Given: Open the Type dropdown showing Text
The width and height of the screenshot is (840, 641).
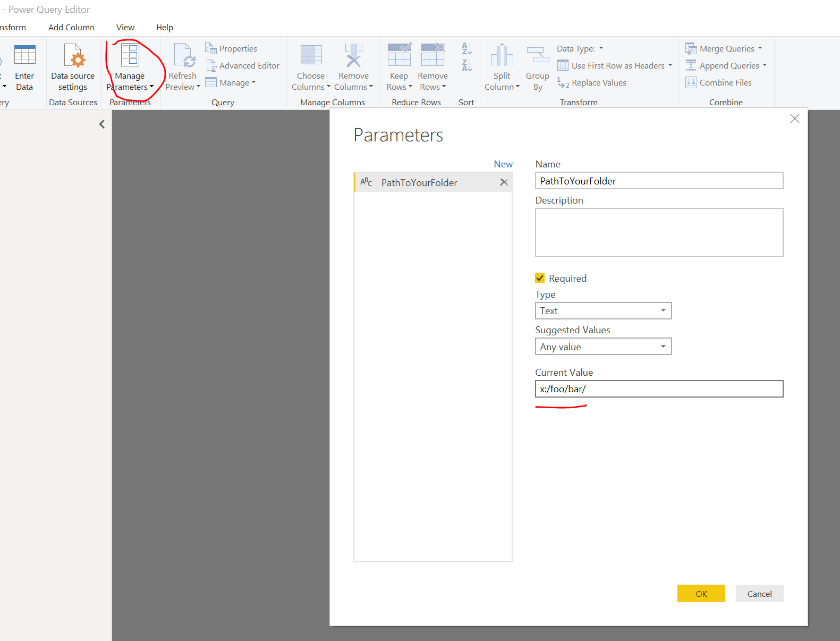Looking at the screenshot, I should 603,311.
